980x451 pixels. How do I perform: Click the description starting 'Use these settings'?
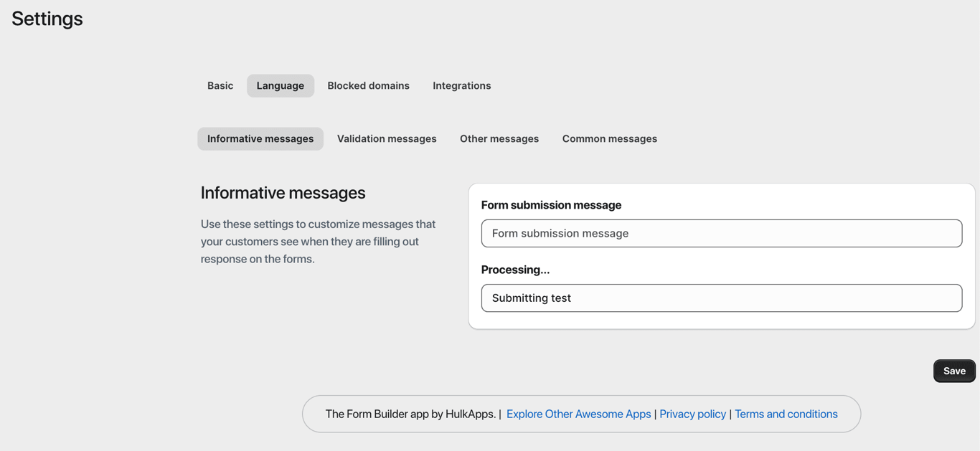(x=319, y=242)
